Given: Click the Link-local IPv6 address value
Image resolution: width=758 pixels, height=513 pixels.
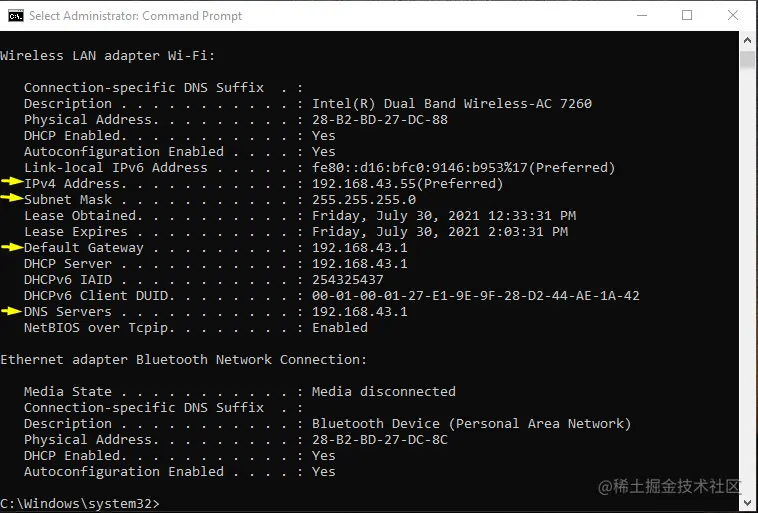Looking at the screenshot, I should pyautogui.click(x=464, y=167).
